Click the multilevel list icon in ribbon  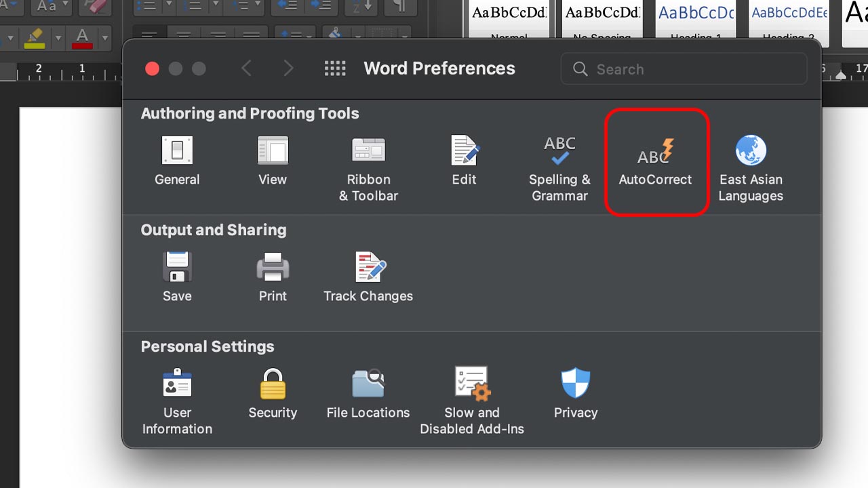point(242,7)
